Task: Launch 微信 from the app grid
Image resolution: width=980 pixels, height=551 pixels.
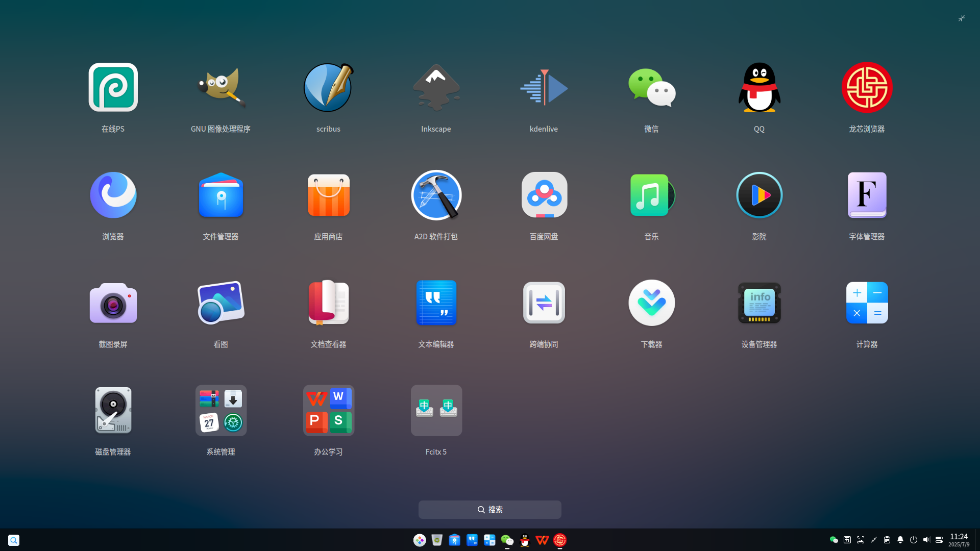Action: [651, 88]
